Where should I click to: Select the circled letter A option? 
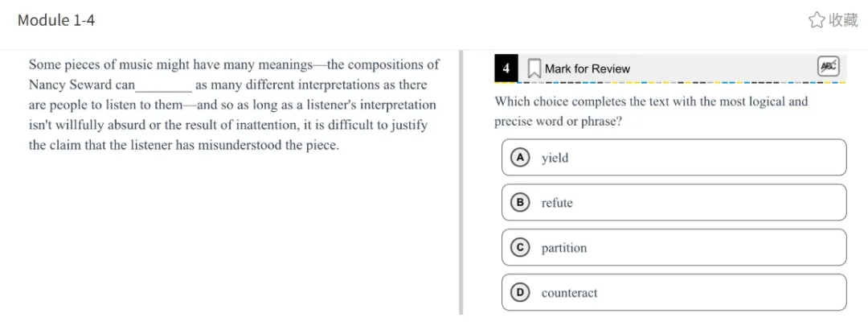[520, 158]
